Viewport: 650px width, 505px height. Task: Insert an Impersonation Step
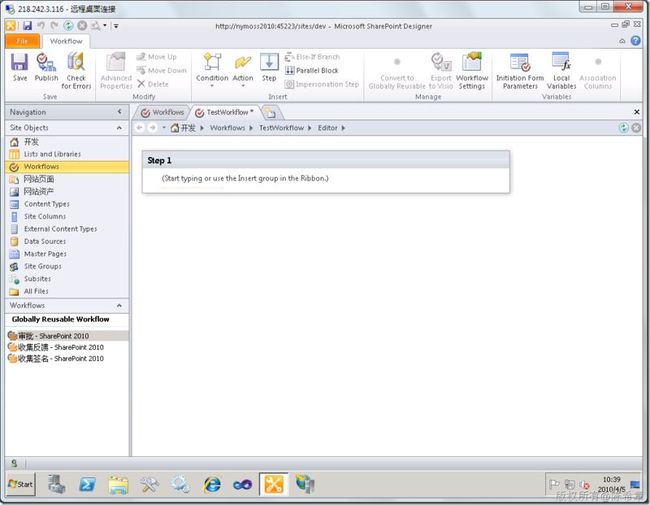(322, 84)
